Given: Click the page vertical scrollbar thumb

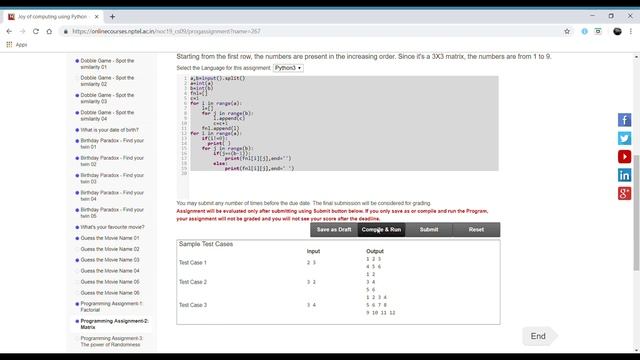Looking at the screenshot, I should pyautogui.click(x=636, y=212).
